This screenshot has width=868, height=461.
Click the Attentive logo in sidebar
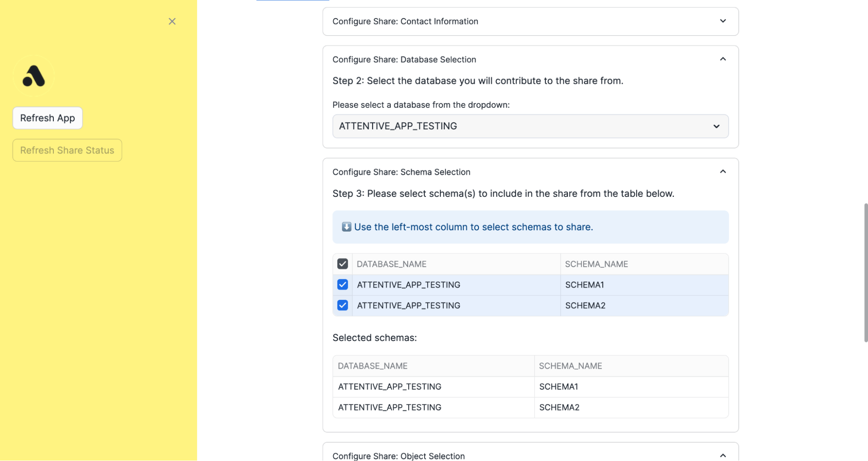[x=33, y=76]
